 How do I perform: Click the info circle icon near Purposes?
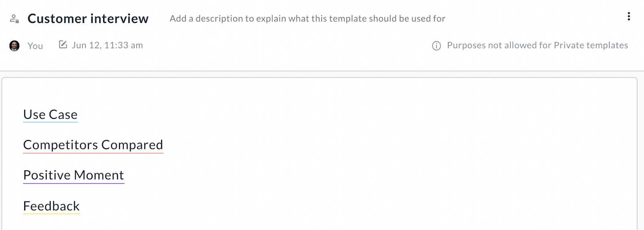tap(436, 46)
